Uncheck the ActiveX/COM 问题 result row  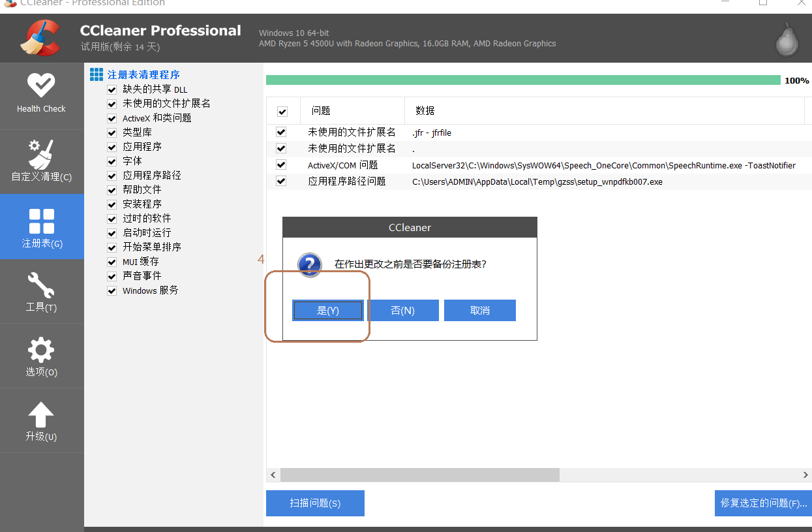click(x=281, y=164)
